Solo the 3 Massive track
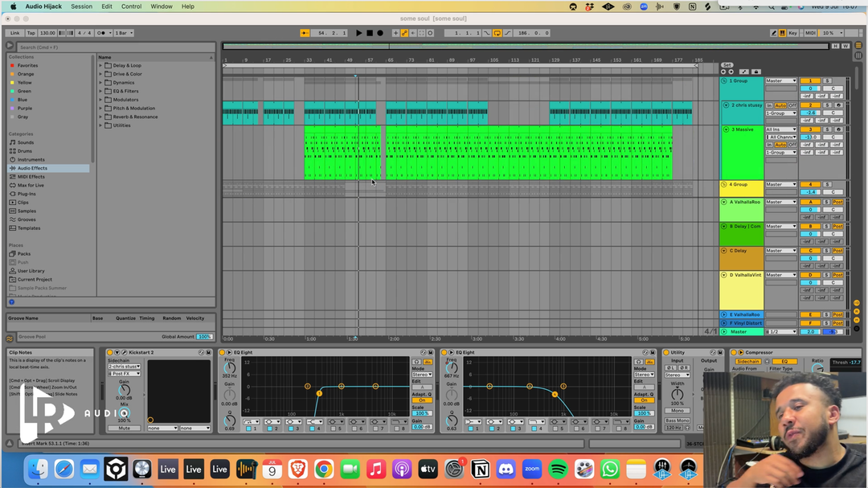This screenshot has height=488, width=868. [826, 129]
